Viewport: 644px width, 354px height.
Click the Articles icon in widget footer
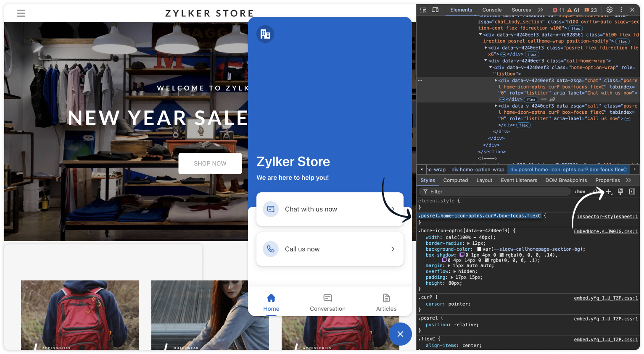pyautogui.click(x=386, y=298)
